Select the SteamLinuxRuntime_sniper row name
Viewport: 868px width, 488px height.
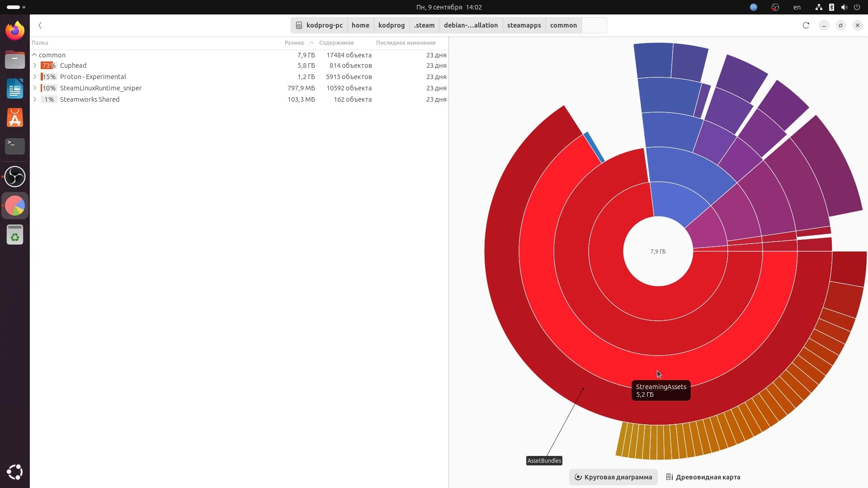click(101, 88)
